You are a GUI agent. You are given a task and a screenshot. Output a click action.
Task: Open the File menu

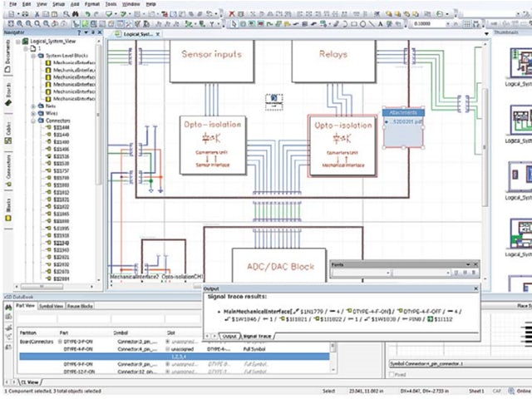point(12,4)
